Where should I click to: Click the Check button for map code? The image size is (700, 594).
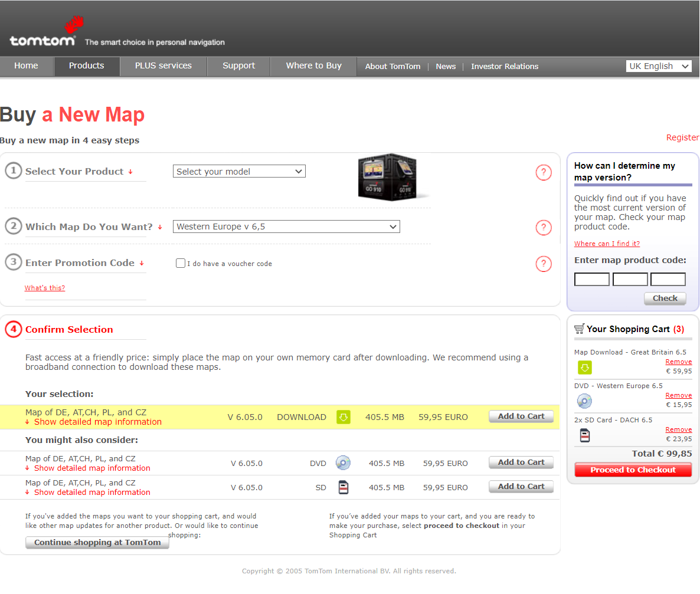665,298
